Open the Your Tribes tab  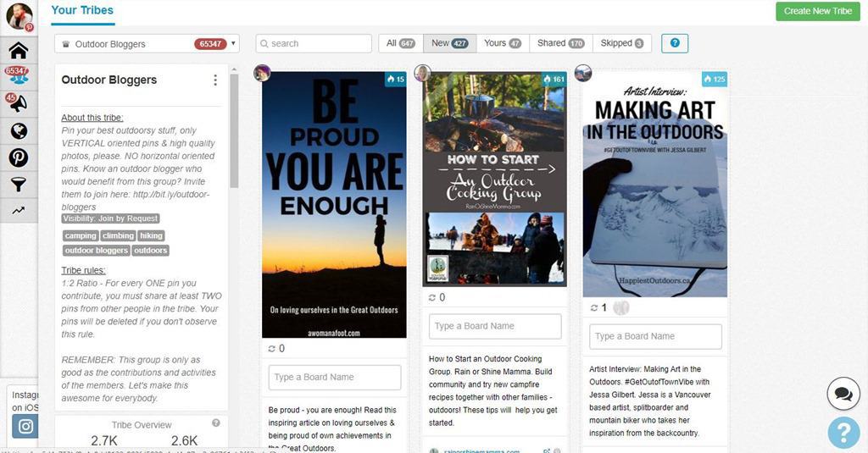[82, 10]
